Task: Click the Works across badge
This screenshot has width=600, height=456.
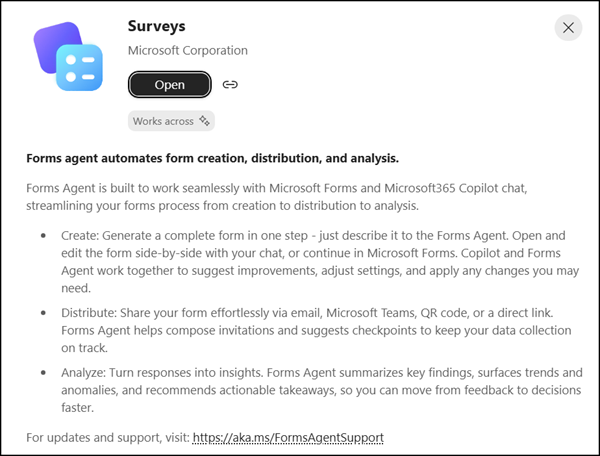Action: point(171,121)
